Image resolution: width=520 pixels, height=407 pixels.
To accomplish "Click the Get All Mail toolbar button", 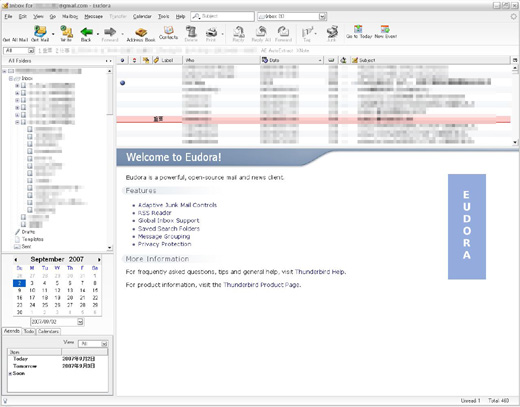I will pos(15,40).
